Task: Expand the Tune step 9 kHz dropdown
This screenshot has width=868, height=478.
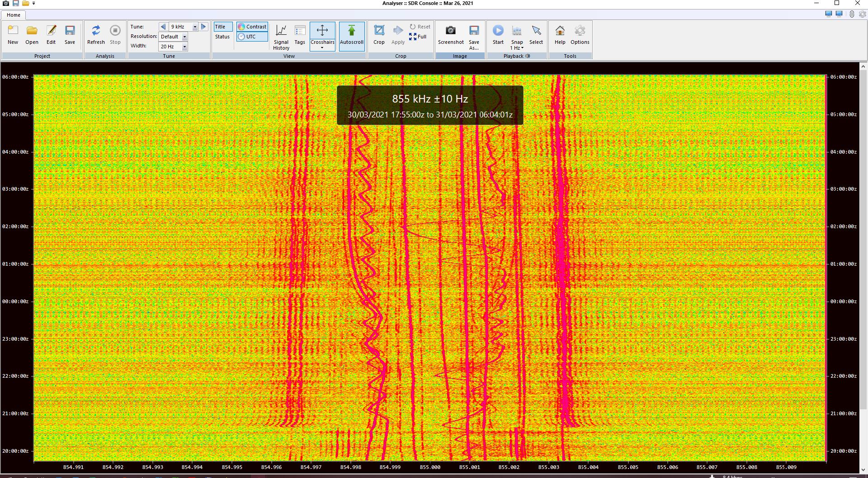Action: (x=195, y=27)
